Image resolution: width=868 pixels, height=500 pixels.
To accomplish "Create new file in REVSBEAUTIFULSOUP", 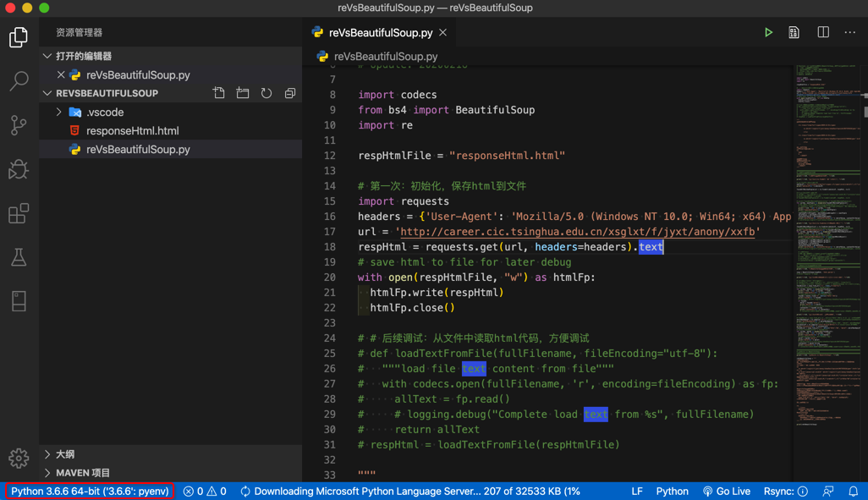I will point(218,93).
